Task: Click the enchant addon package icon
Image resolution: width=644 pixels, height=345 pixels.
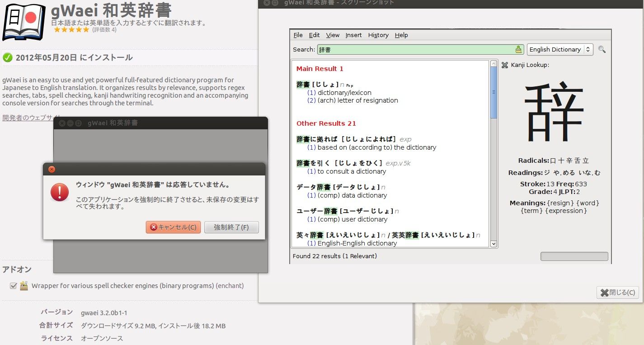Action: pos(24,286)
